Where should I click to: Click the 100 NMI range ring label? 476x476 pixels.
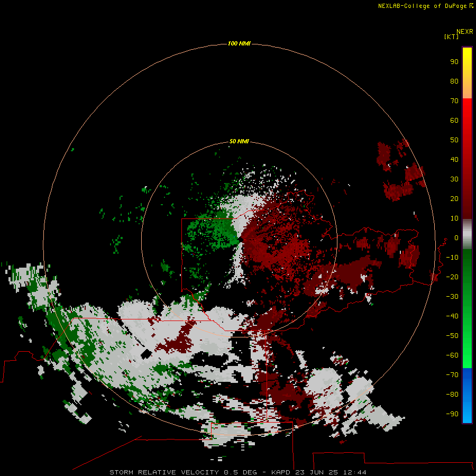(x=239, y=43)
